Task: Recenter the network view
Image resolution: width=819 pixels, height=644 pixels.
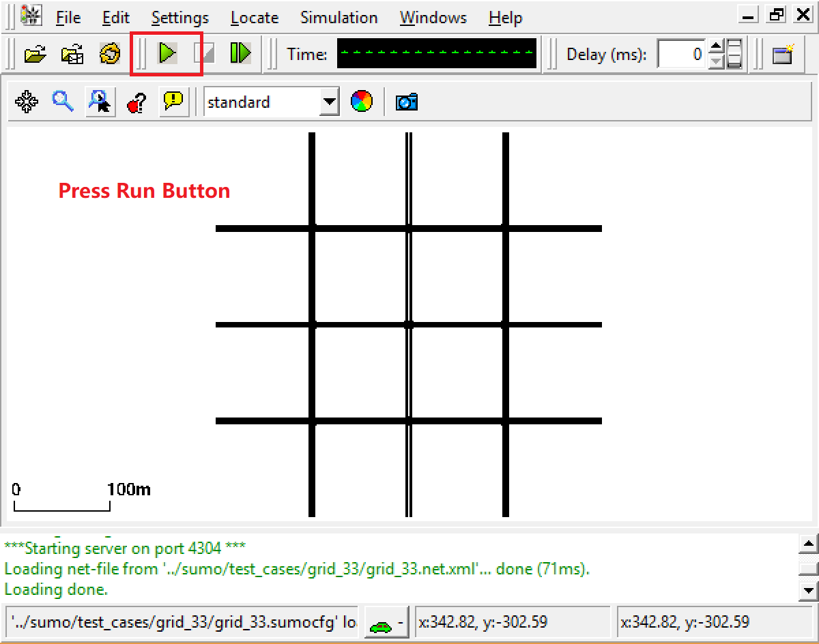Action: pos(27,102)
